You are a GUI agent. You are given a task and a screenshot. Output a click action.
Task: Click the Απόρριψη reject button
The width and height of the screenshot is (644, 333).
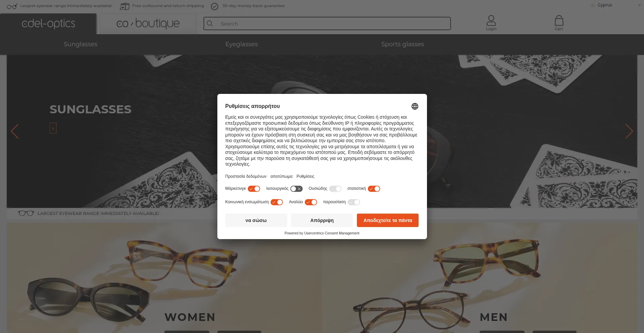[x=322, y=220]
